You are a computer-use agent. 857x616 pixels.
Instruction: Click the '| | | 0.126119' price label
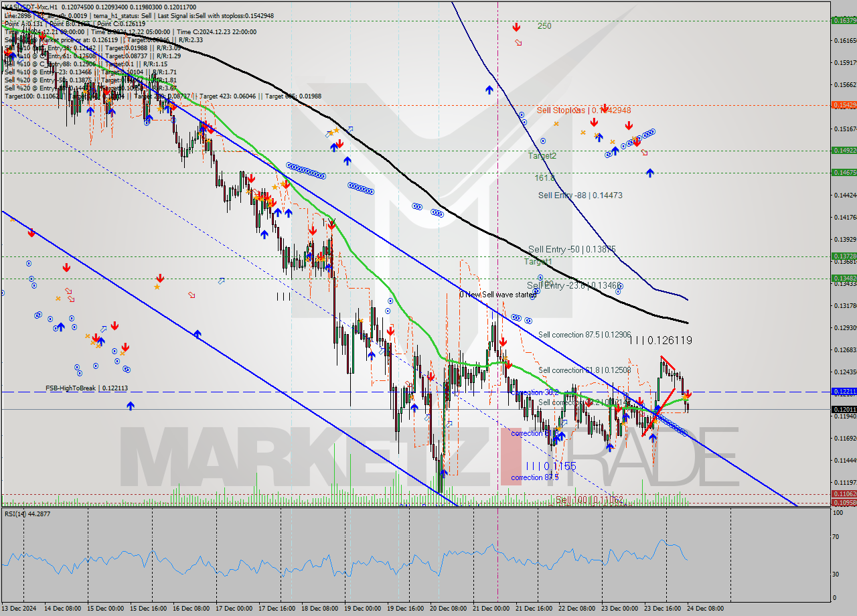[x=660, y=340]
